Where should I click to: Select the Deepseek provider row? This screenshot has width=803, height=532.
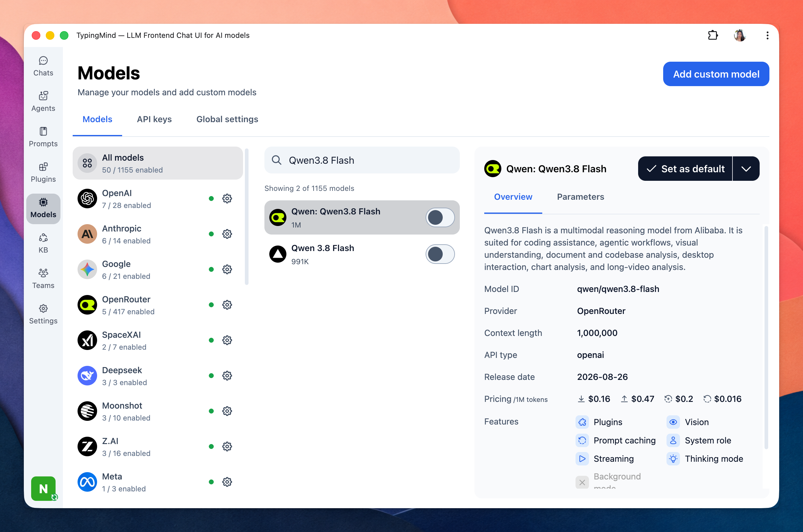pyautogui.click(x=158, y=376)
